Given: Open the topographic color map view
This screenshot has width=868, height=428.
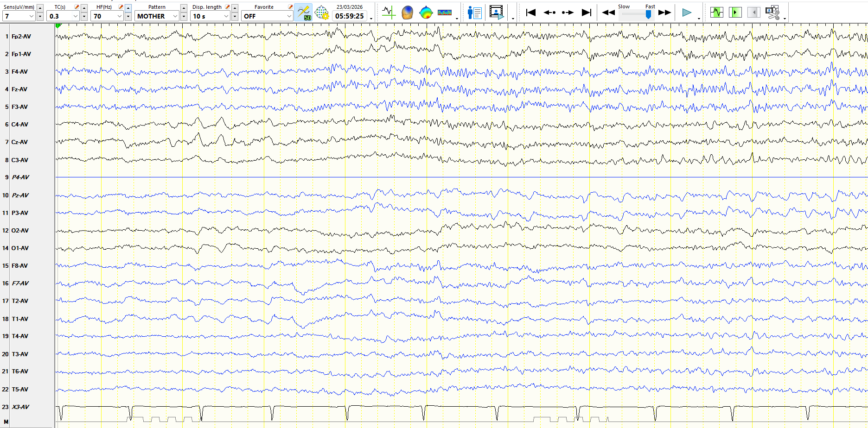Looking at the screenshot, I should (426, 13).
